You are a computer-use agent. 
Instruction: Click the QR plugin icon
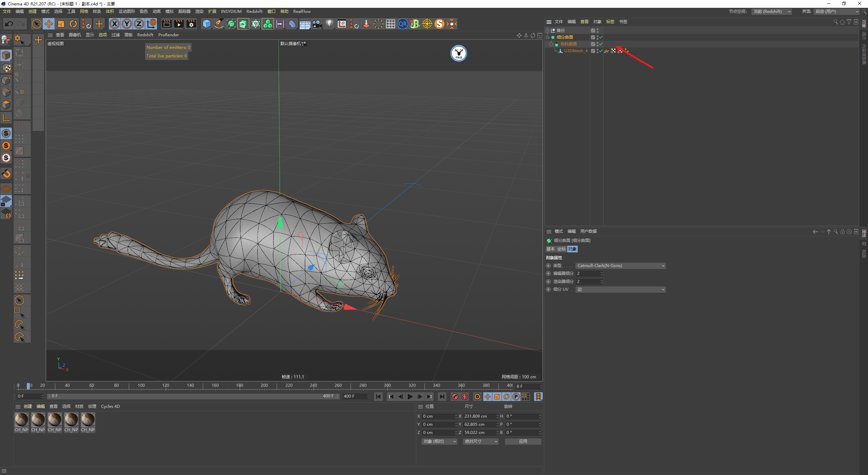pyautogui.click(x=402, y=24)
